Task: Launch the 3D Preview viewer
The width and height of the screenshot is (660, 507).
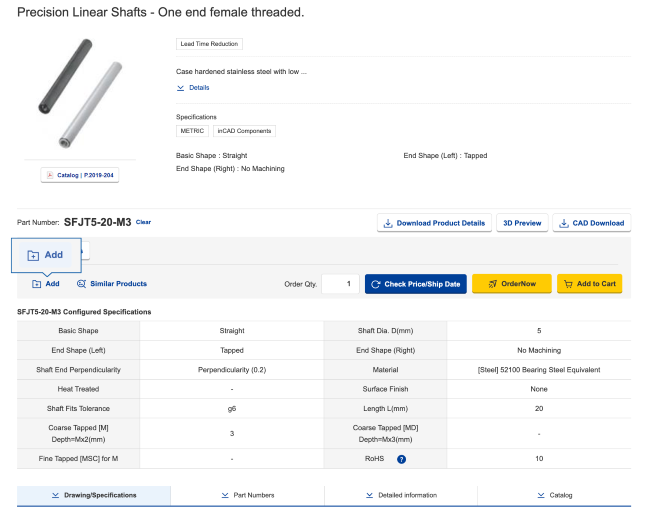Action: [x=521, y=223]
